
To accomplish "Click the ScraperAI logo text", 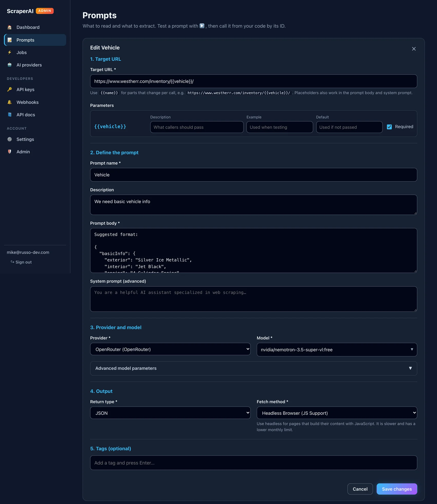I will (x=20, y=11).
